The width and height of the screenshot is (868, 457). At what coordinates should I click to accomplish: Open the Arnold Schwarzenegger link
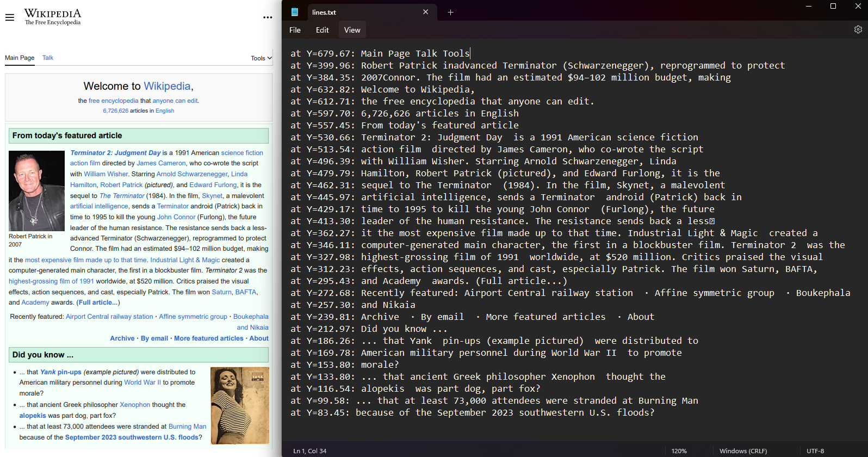click(x=192, y=174)
